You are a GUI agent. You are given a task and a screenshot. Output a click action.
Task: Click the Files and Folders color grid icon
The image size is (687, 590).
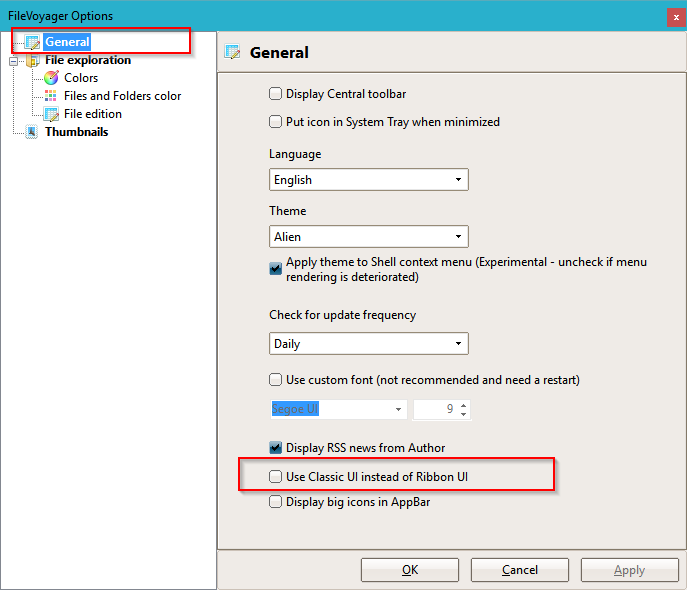pos(51,96)
